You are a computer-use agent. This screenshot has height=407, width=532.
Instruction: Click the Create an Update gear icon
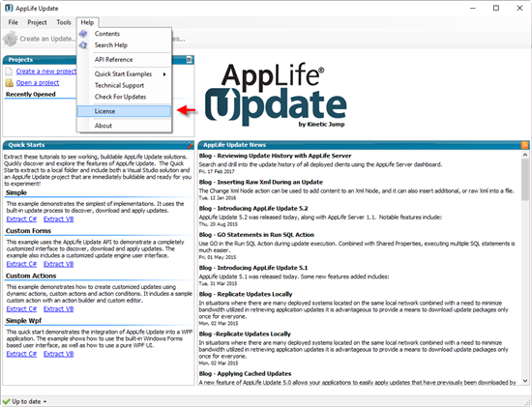click(x=10, y=39)
